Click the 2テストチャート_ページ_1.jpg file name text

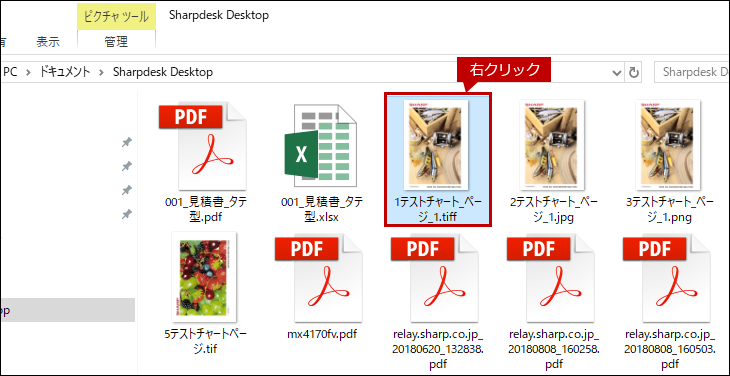tap(554, 209)
